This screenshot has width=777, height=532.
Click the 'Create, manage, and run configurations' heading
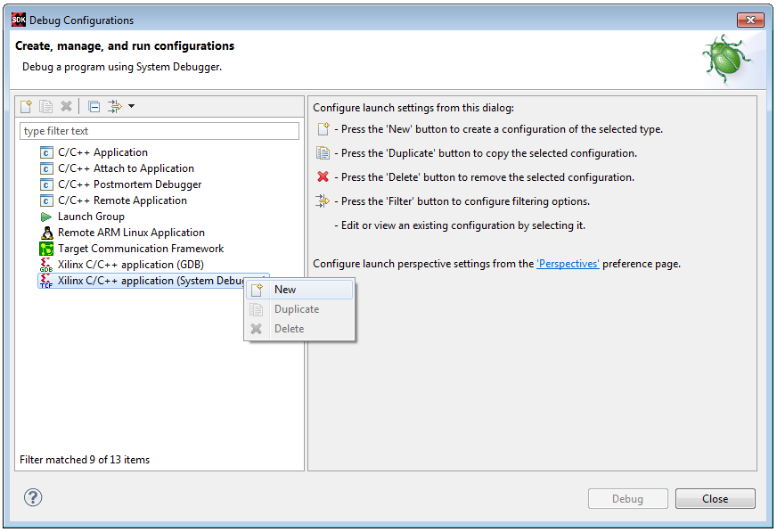click(x=125, y=46)
